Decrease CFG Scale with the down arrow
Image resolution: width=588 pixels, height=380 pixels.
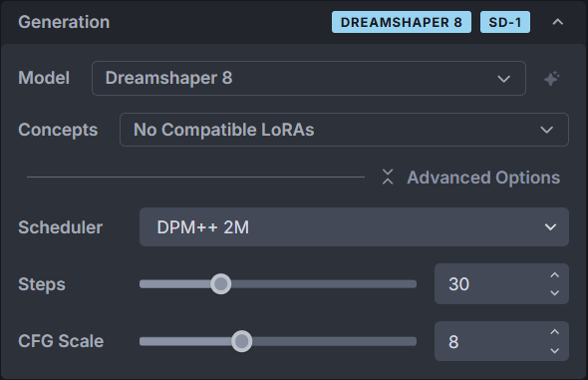pos(555,351)
